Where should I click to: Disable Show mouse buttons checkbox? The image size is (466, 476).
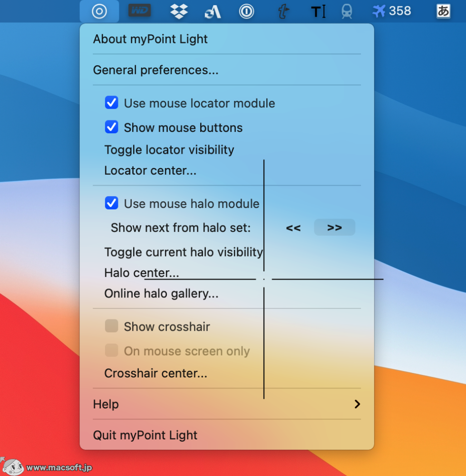point(112,127)
